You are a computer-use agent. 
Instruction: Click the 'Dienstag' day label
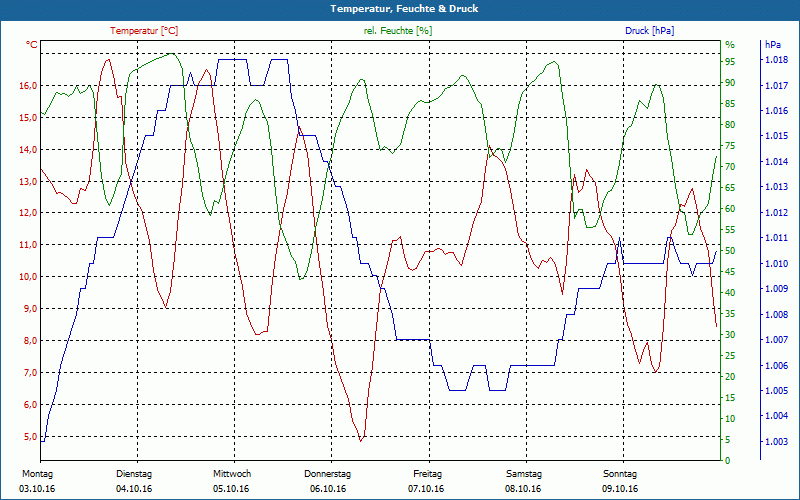(x=134, y=474)
